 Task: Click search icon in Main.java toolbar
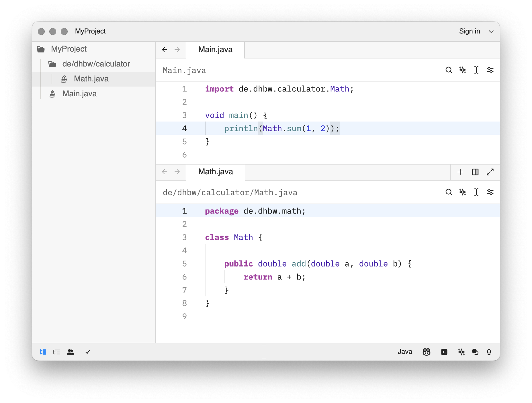point(449,70)
